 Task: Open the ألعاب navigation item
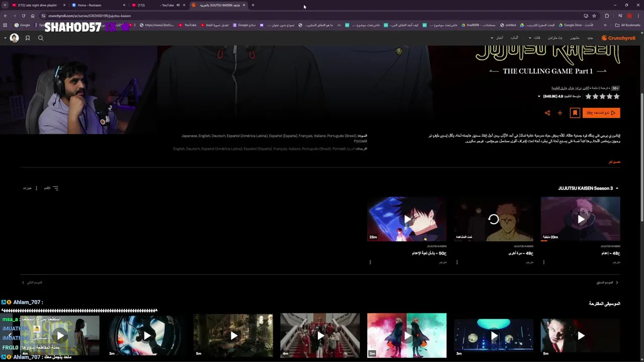[x=515, y=38]
